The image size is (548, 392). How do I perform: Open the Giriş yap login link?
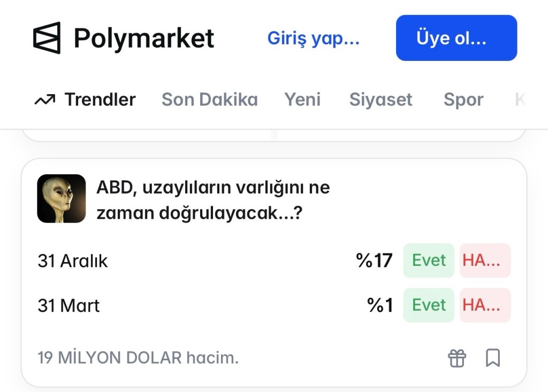click(313, 39)
